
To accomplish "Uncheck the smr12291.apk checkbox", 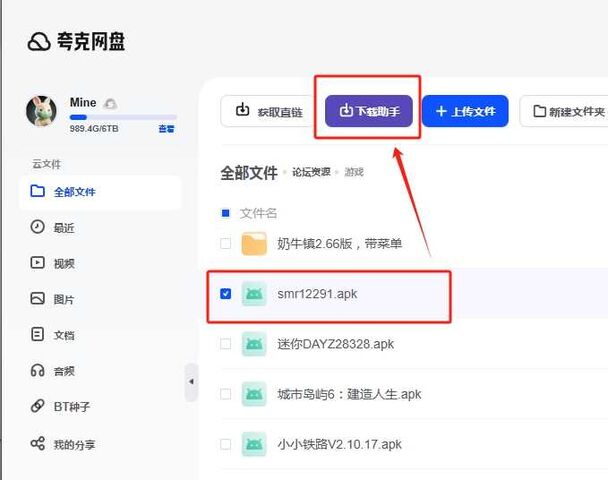I will coord(225,294).
